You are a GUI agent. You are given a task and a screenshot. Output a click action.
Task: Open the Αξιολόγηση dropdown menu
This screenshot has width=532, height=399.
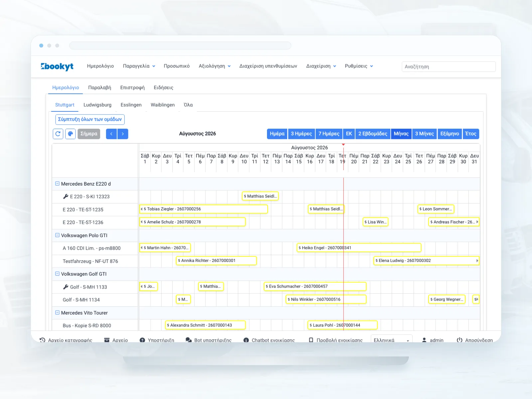click(214, 66)
